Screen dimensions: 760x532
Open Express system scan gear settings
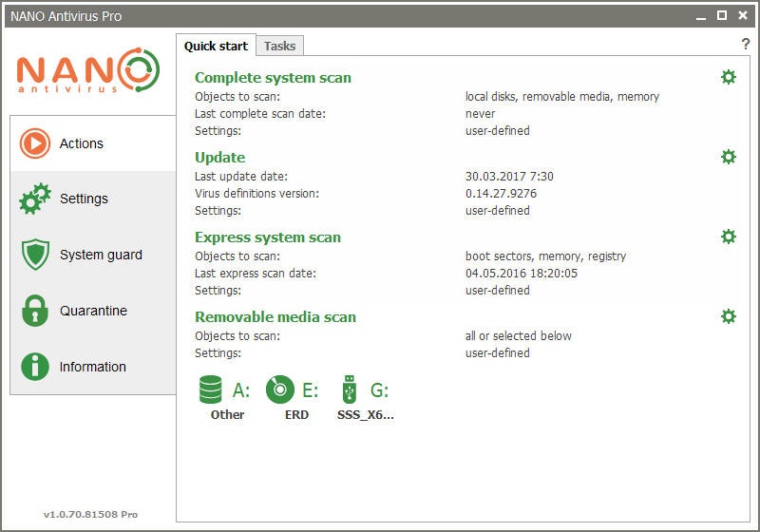click(x=728, y=237)
